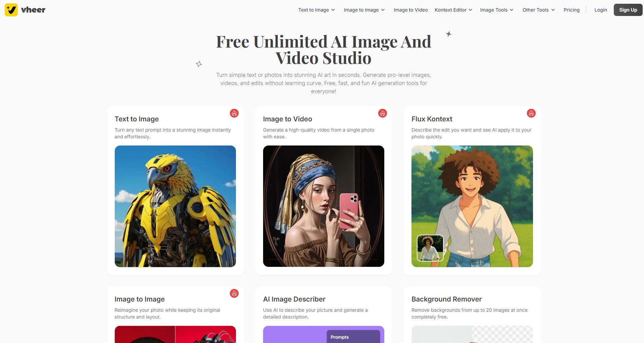Open the girl with phone video preview
The image size is (644, 343).
click(x=324, y=206)
